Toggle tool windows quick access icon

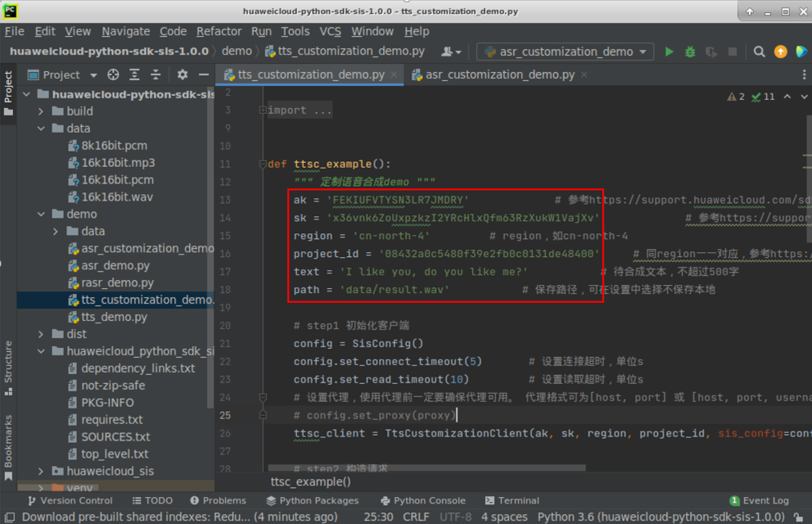click(x=10, y=517)
